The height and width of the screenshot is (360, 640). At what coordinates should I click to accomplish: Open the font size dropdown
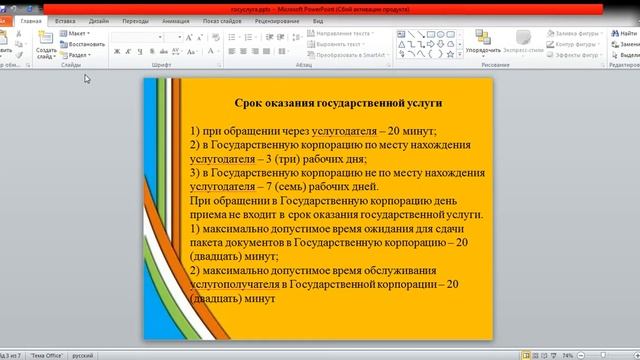[180, 38]
